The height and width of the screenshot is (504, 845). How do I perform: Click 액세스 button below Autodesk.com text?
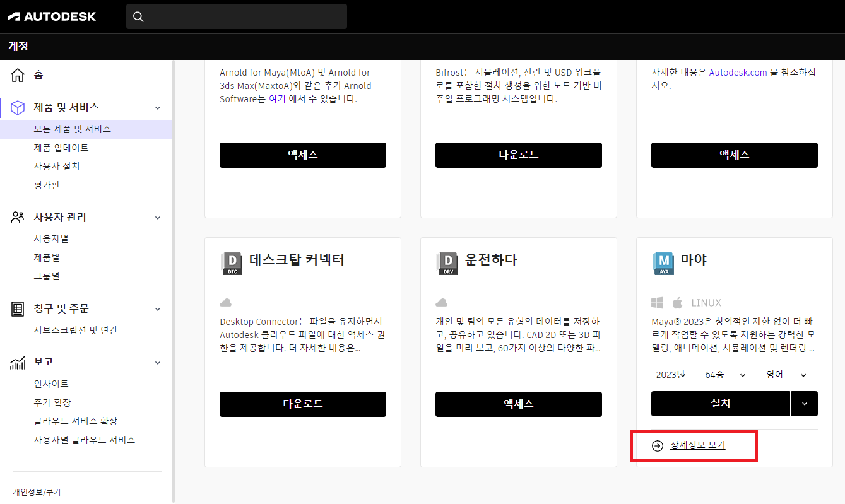click(x=735, y=155)
